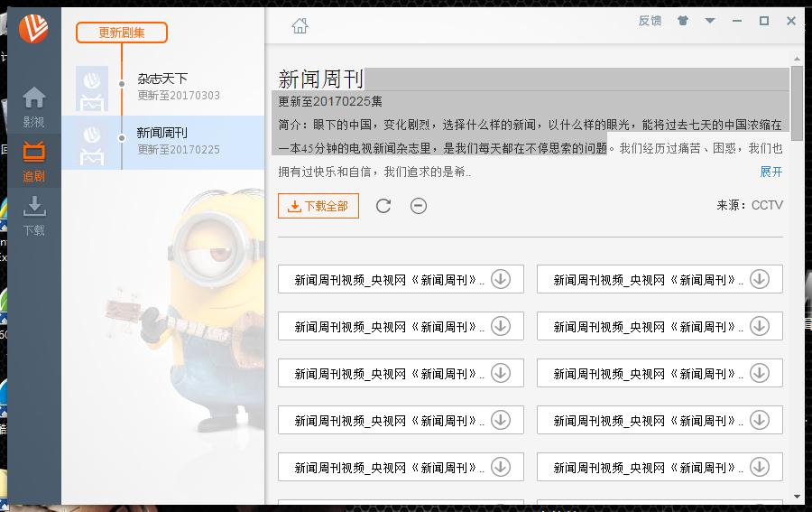
Task: Click the 下载全部 (Download all) button
Action: 318,206
